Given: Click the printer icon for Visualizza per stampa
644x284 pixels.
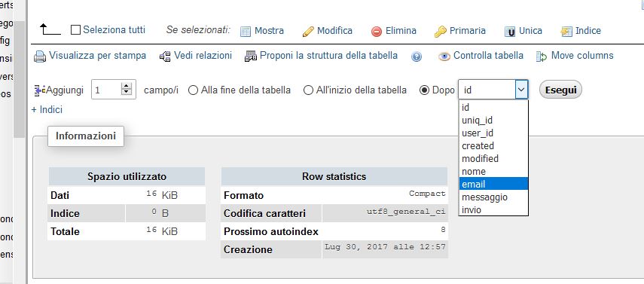Looking at the screenshot, I should pos(40,56).
